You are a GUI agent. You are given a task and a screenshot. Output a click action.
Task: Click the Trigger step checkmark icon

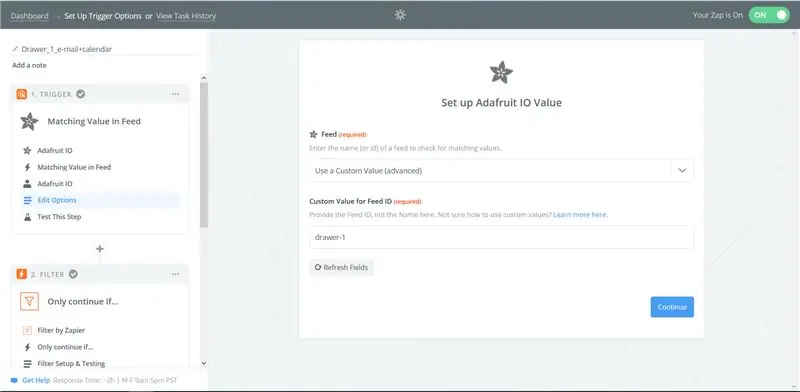(81, 94)
